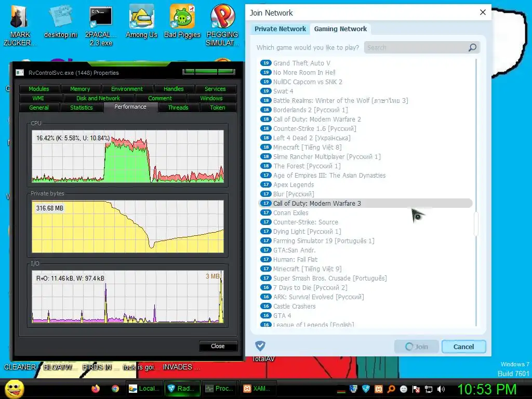Launch the Among Us desktop shortcut
532x399 pixels.
[141, 22]
